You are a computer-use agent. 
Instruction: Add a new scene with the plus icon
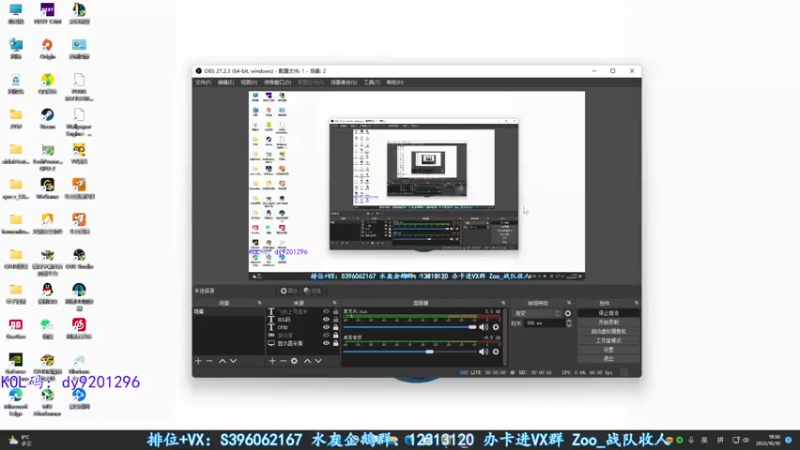(198, 361)
